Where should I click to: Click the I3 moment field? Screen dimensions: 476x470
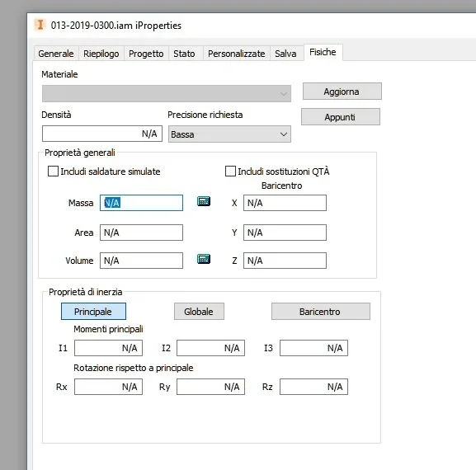pyautogui.click(x=313, y=348)
